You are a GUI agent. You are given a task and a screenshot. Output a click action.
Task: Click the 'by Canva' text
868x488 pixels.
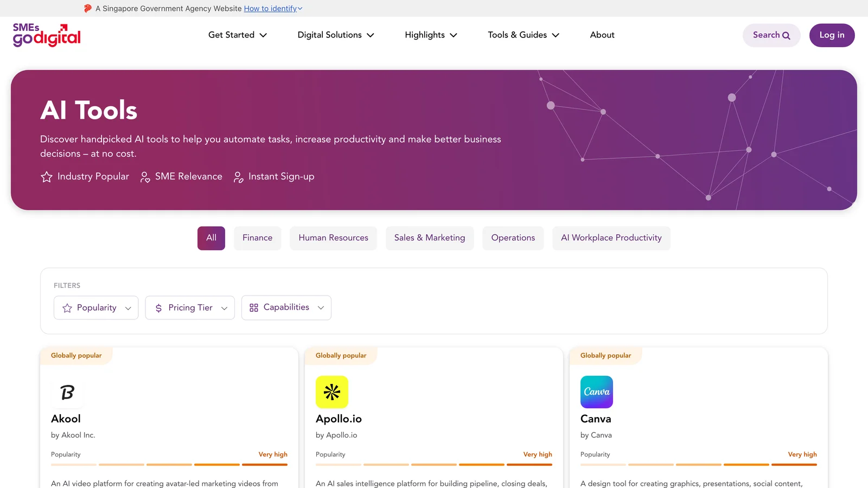tap(596, 435)
